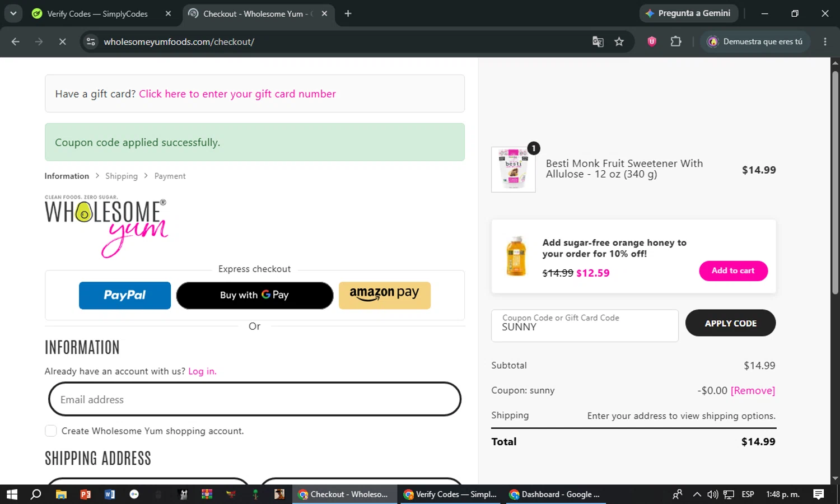840x504 pixels.
Task: Pay with the PayPal button
Action: pyautogui.click(x=125, y=295)
